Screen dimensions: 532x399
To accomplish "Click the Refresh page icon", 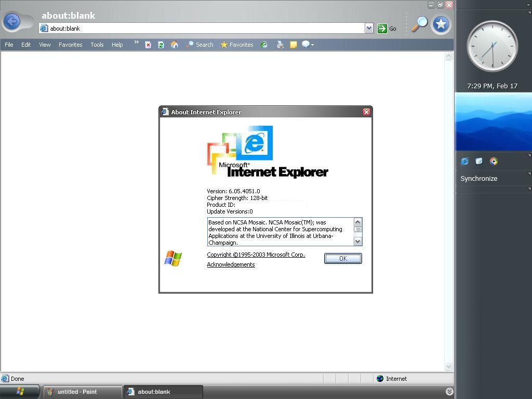I will pyautogui.click(x=161, y=45).
